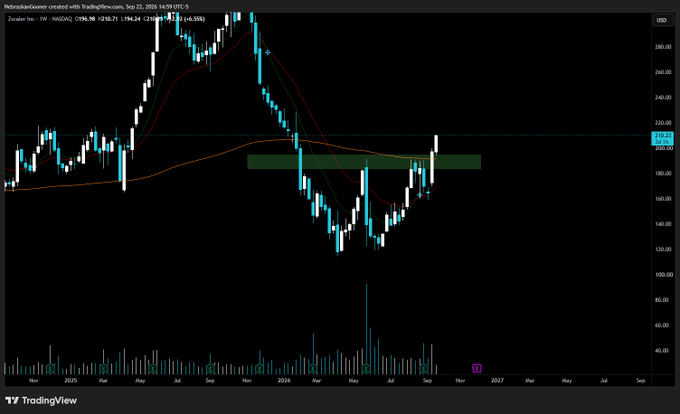
Task: Click the low value L194.24
Action: [x=131, y=19]
